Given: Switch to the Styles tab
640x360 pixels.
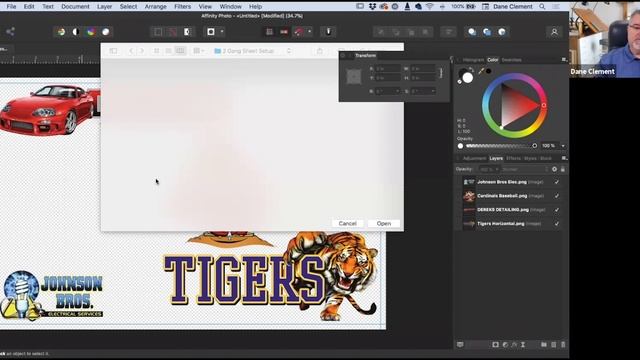Looking at the screenshot, I should click(x=530, y=158).
